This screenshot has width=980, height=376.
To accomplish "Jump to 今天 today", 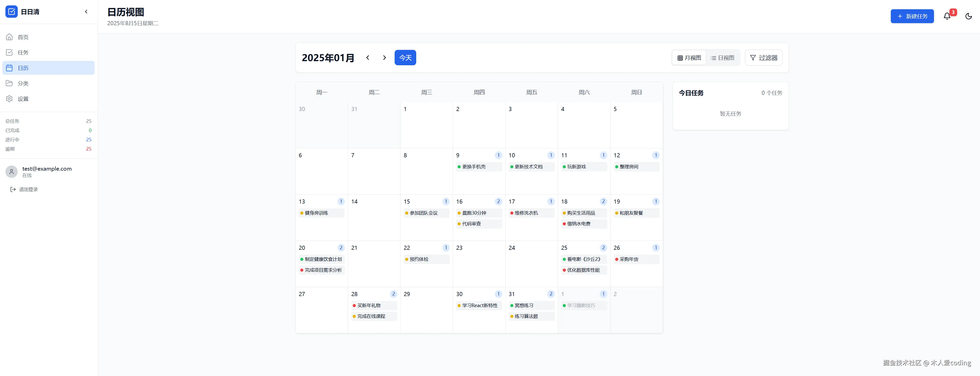I will 405,58.
